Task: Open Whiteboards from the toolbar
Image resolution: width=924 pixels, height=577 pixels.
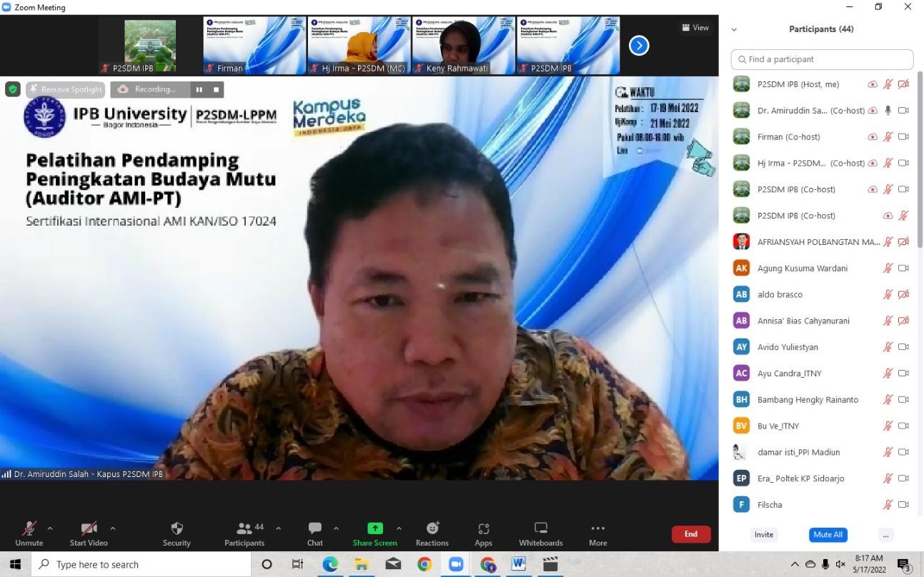Action: tap(540, 533)
